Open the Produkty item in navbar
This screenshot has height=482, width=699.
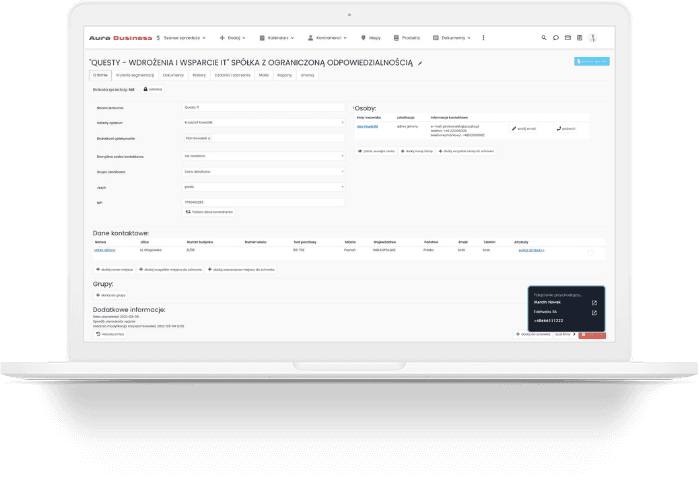[407, 38]
